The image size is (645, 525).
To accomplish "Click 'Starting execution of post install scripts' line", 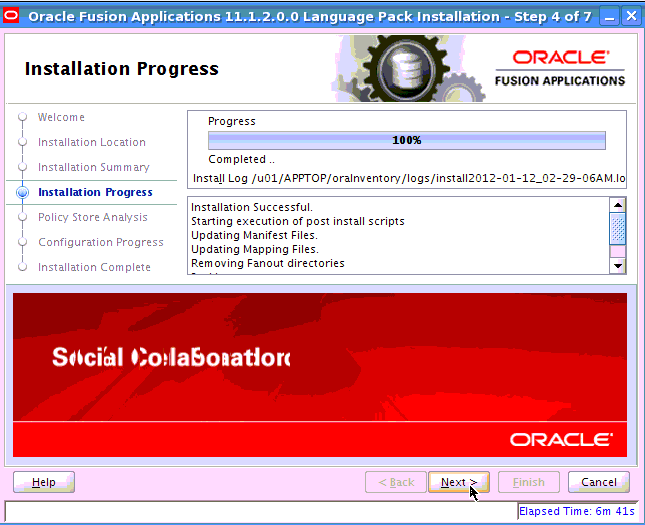I will (298, 221).
